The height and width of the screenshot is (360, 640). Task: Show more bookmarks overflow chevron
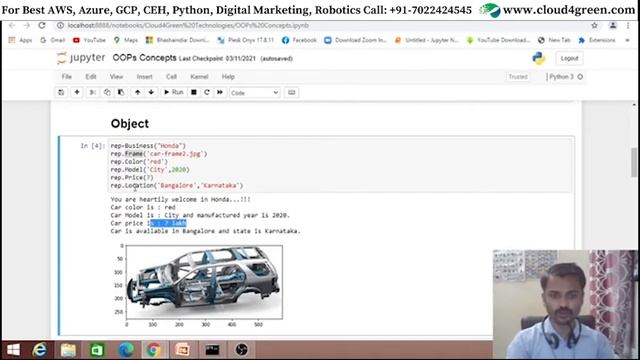coord(627,40)
